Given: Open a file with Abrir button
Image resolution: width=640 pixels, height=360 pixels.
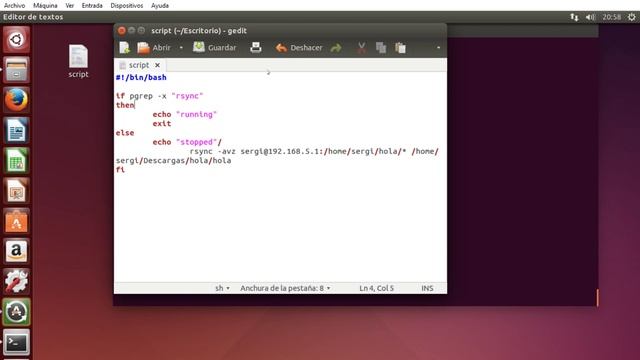Looking at the screenshot, I should coord(154,48).
